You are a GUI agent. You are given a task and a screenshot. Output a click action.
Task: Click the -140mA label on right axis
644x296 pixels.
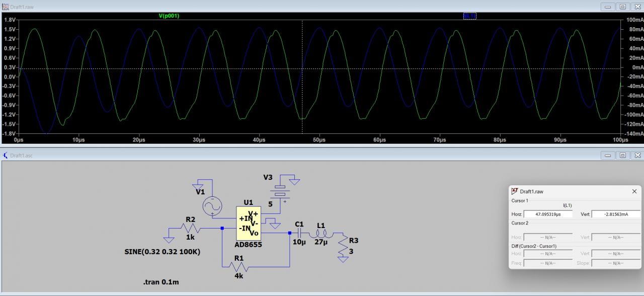pos(633,133)
